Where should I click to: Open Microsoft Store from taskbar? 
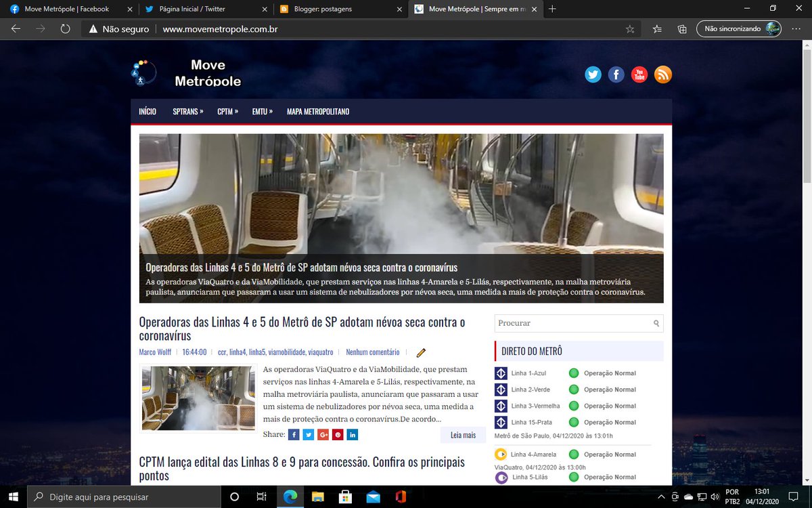pos(345,496)
